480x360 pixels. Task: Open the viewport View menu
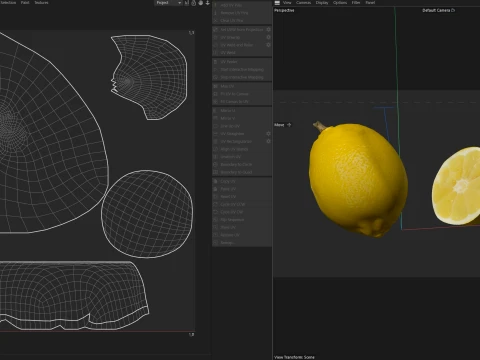click(x=287, y=3)
